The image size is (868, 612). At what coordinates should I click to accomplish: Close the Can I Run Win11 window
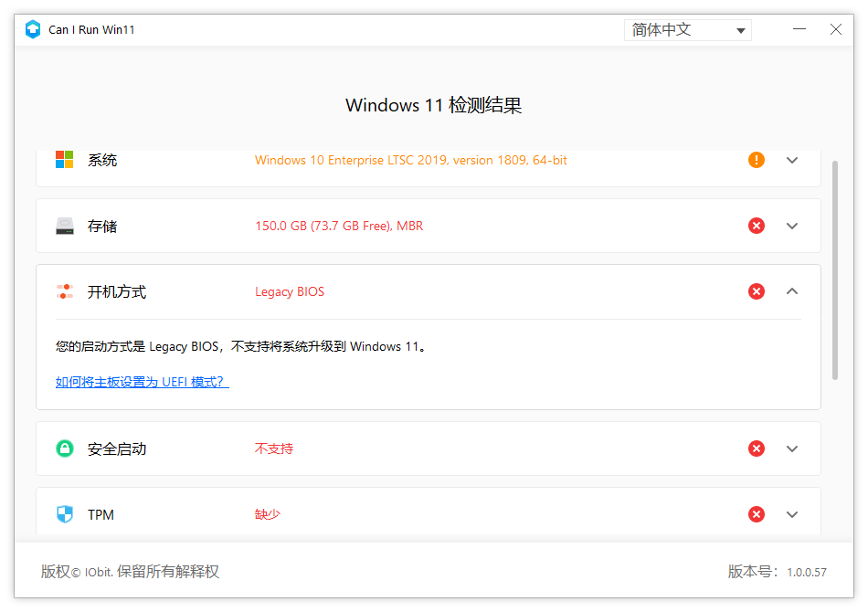tap(836, 29)
